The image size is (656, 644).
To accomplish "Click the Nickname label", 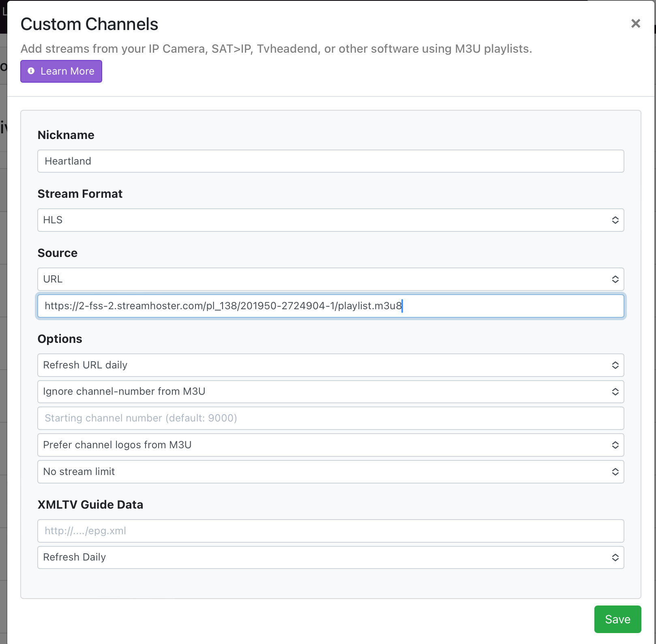I will (66, 135).
